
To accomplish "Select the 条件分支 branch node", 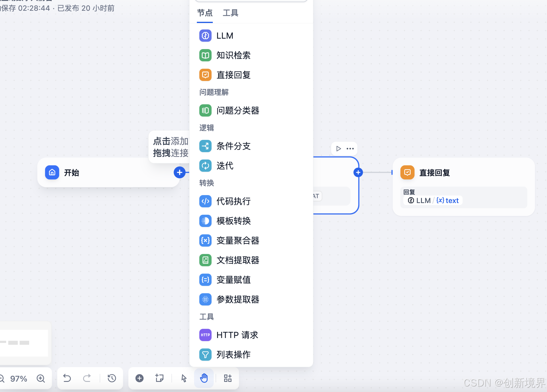I will [233, 146].
